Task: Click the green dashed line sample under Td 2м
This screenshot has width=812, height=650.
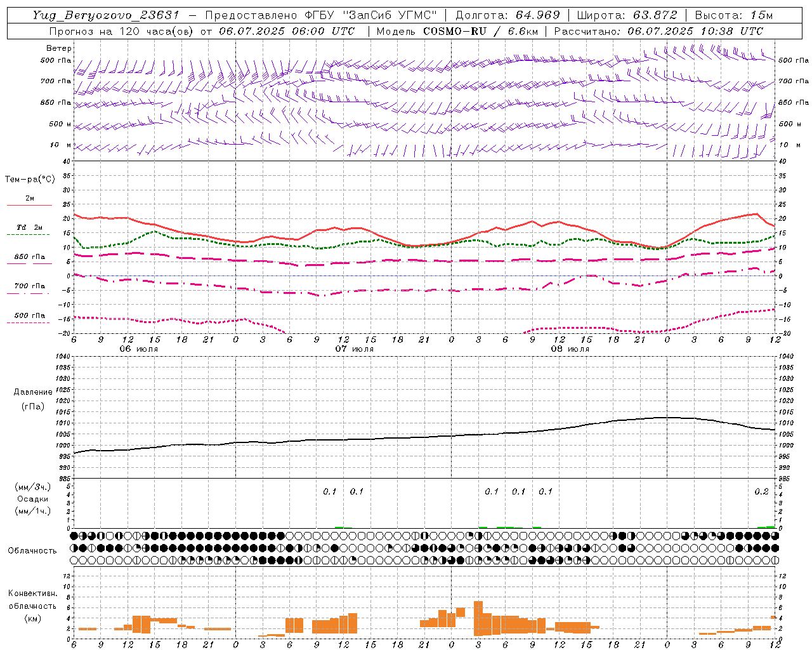Action: tap(28, 235)
